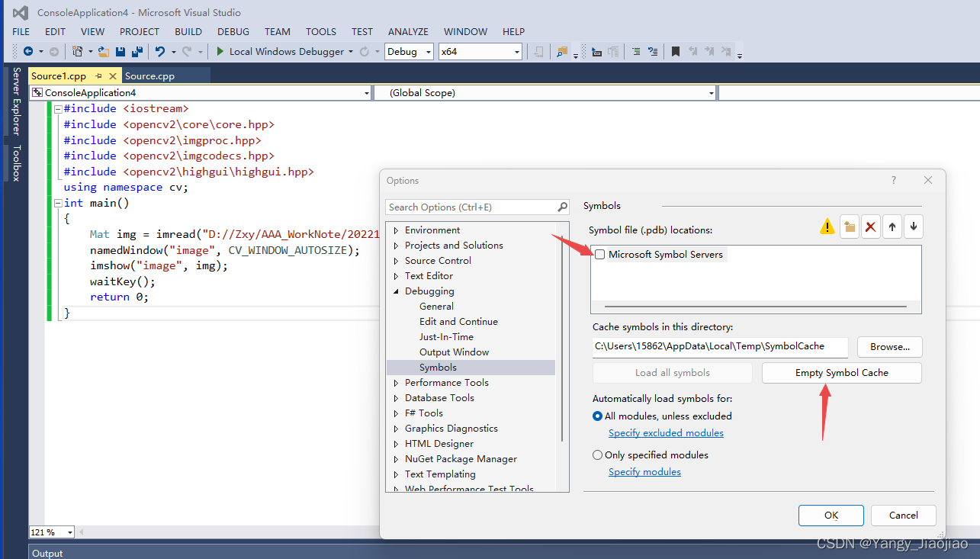Open the TOOLS menu
Image resolution: width=980 pixels, height=559 pixels.
tap(321, 31)
